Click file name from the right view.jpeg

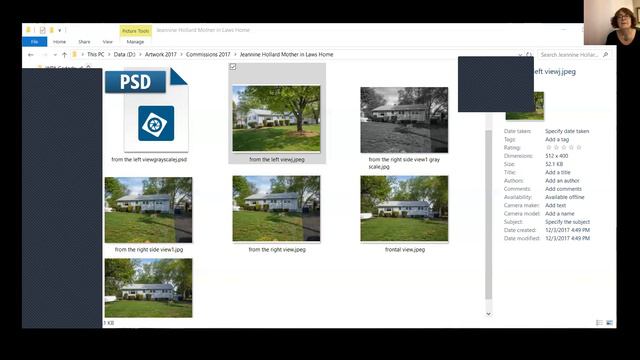277,249
